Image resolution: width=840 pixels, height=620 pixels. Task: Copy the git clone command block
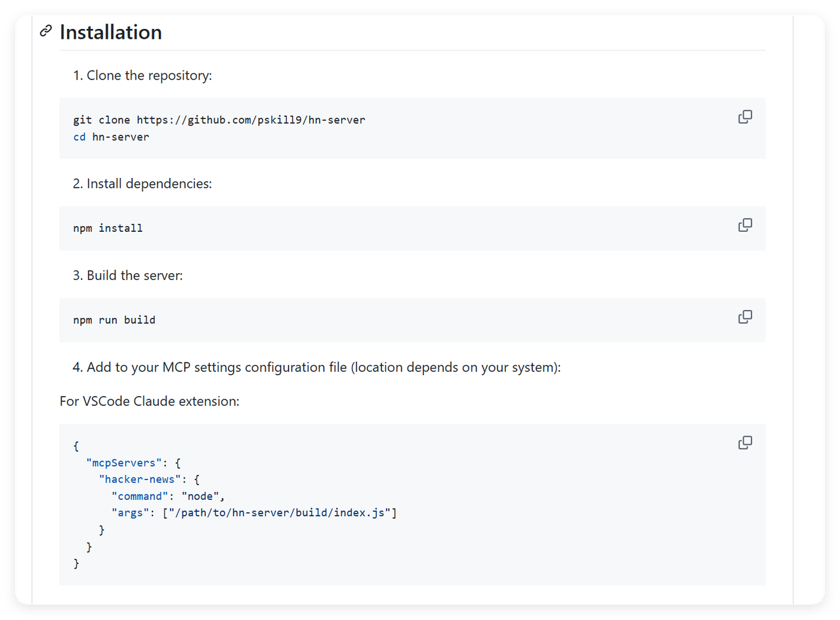[745, 117]
